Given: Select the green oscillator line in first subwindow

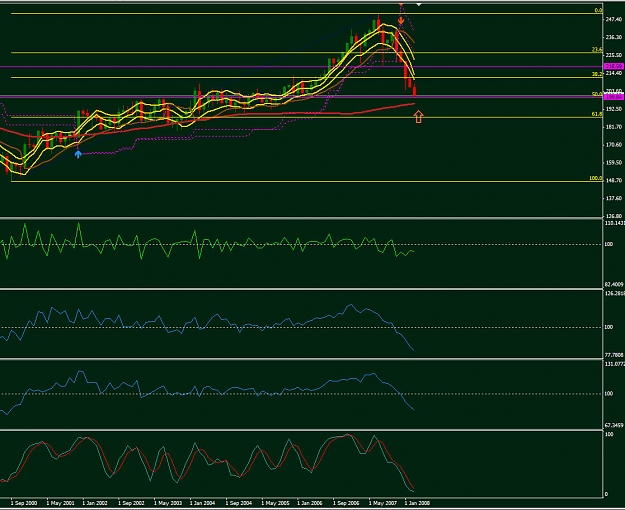Looking at the screenshot, I should click(x=207, y=243).
